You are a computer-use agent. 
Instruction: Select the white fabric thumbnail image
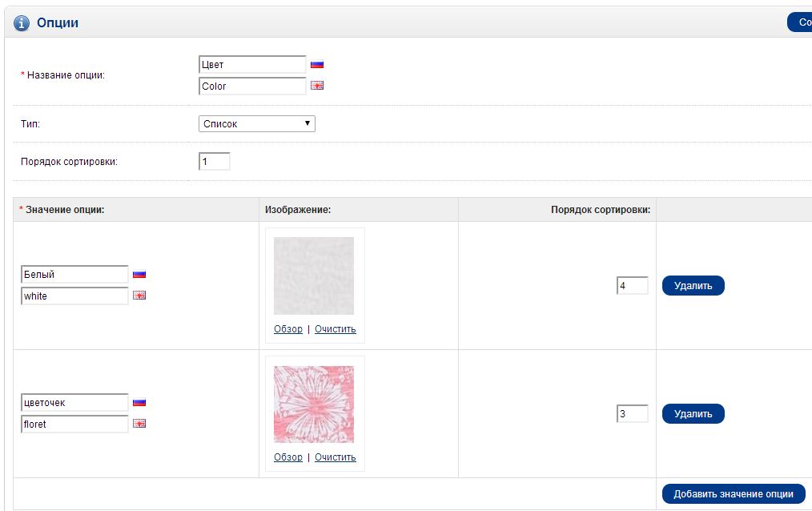(x=314, y=276)
